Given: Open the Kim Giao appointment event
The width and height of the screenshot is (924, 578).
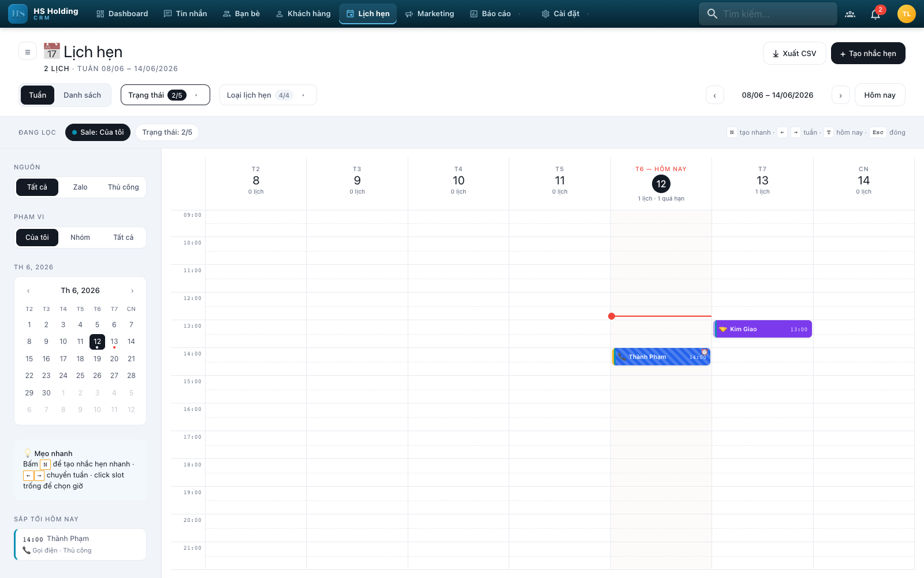Looking at the screenshot, I should (763, 329).
